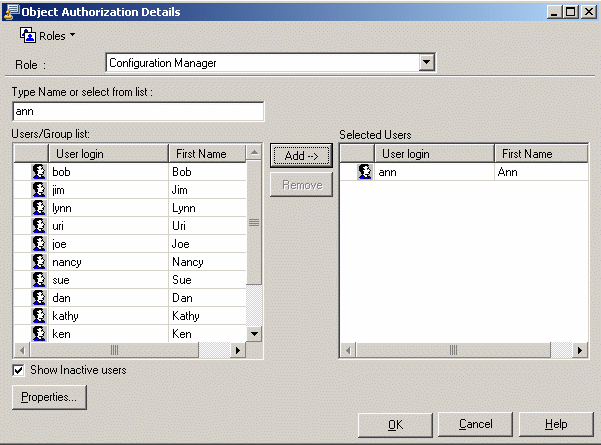The image size is (601, 445).
Task: Click the user icon beside nancy
Action: [x=39, y=262]
